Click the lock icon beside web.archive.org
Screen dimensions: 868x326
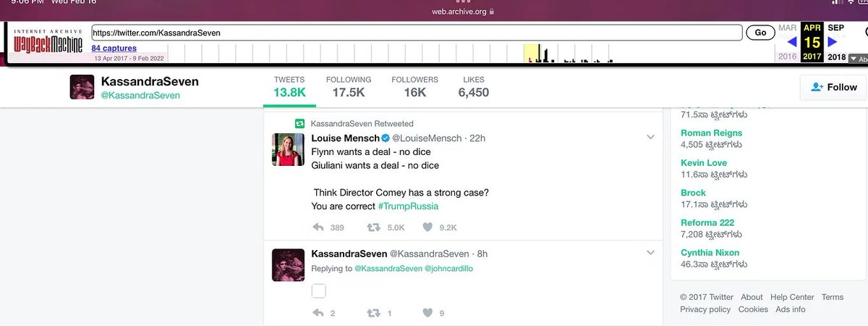coord(492,12)
